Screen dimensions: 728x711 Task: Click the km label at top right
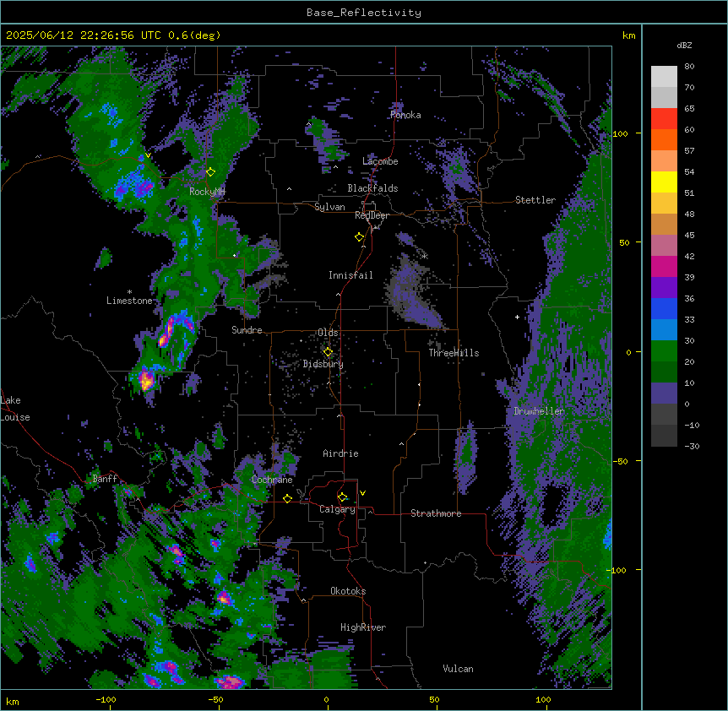(628, 35)
